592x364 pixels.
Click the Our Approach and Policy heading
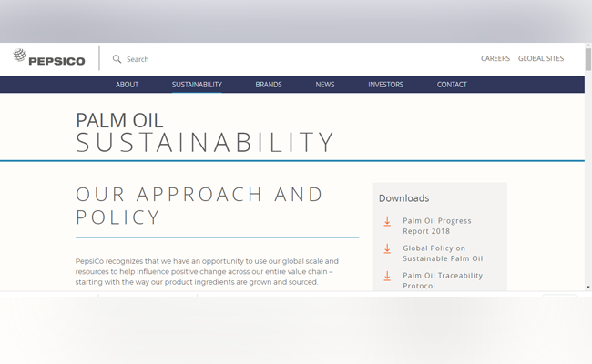point(199,206)
